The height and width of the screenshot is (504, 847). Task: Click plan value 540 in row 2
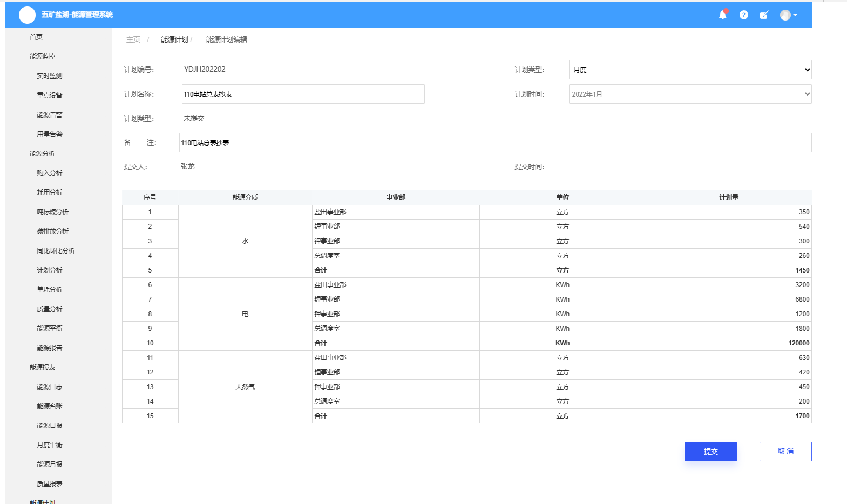(804, 227)
